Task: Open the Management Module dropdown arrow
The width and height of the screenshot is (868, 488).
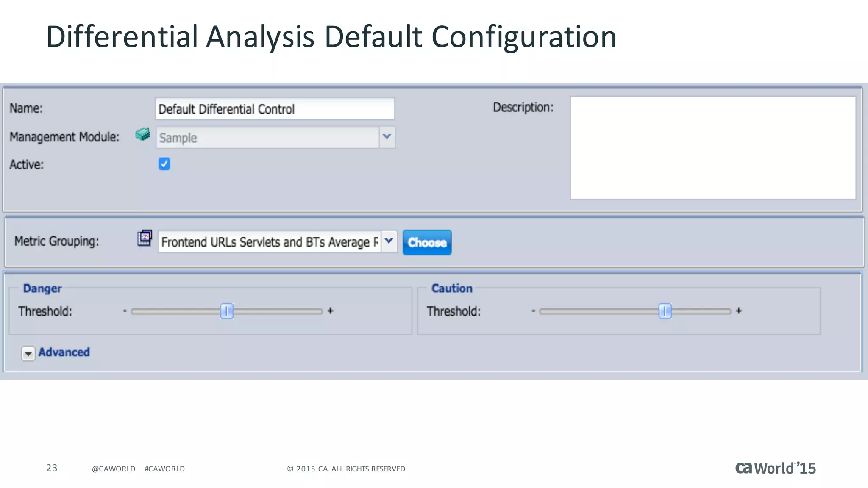Action: coord(387,137)
